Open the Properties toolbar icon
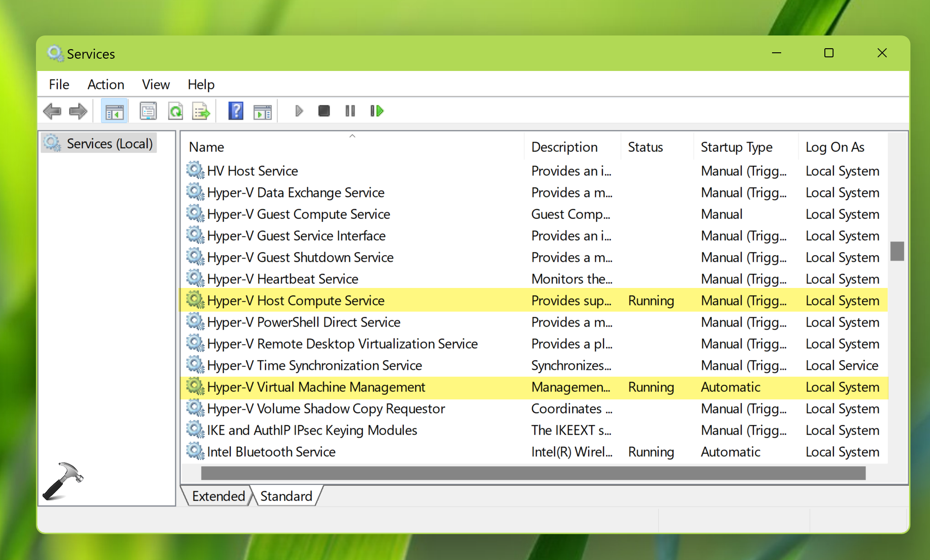 click(x=148, y=111)
